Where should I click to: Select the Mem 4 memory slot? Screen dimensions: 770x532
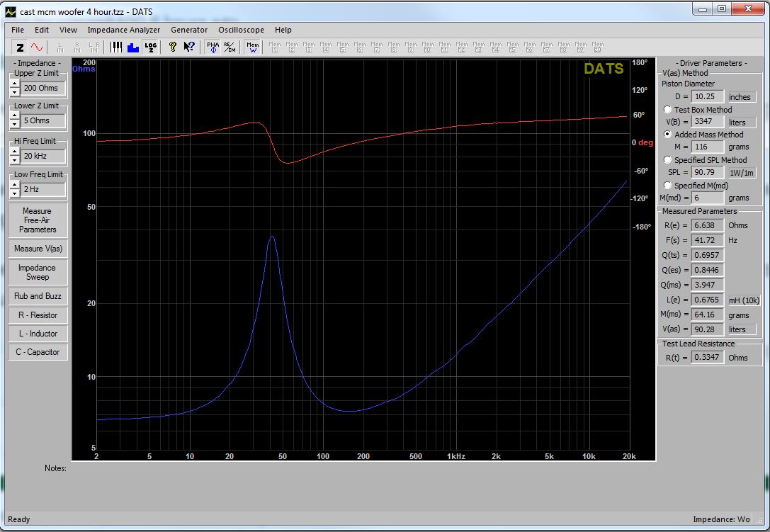[326, 47]
